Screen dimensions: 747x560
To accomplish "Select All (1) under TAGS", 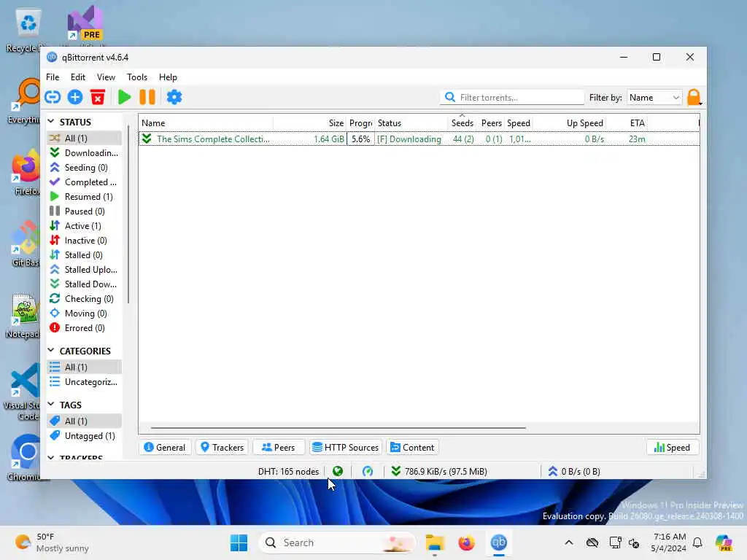I will click(85, 421).
